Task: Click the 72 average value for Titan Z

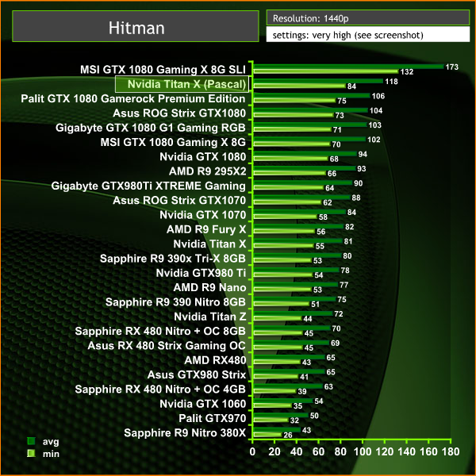Action: tap(338, 314)
